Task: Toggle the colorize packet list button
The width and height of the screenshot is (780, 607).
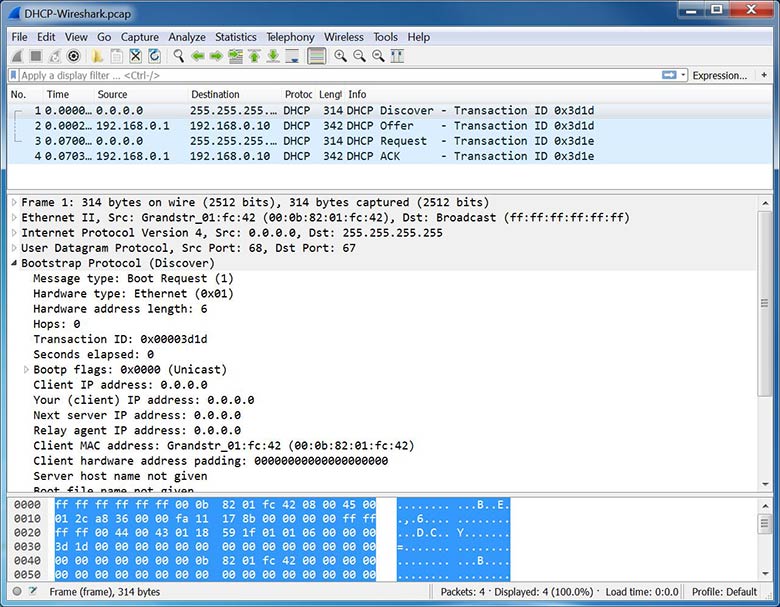Action: click(x=317, y=56)
